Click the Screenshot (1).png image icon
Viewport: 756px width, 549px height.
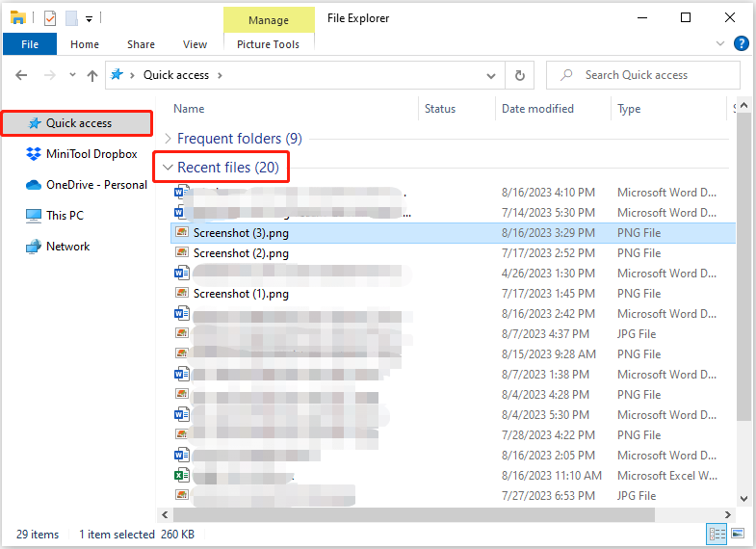(182, 293)
